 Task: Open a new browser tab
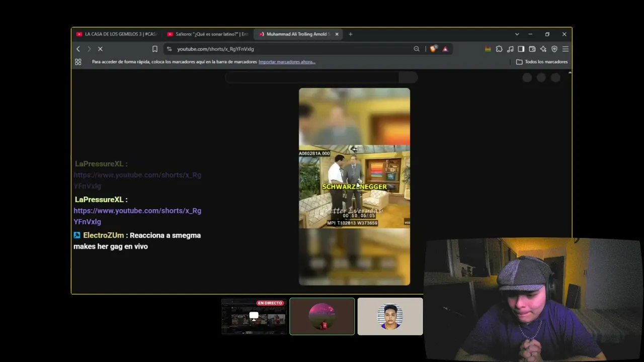(351, 34)
